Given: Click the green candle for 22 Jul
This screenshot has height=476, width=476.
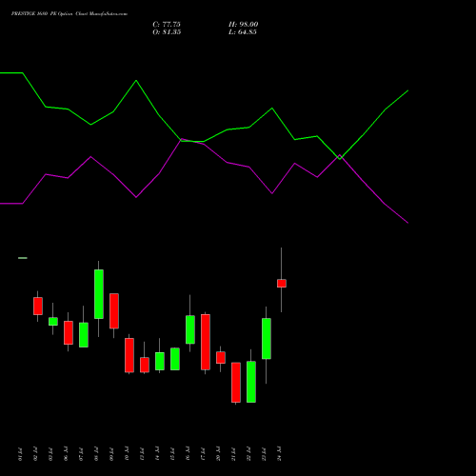Looking at the screenshot, I should 251,382.
